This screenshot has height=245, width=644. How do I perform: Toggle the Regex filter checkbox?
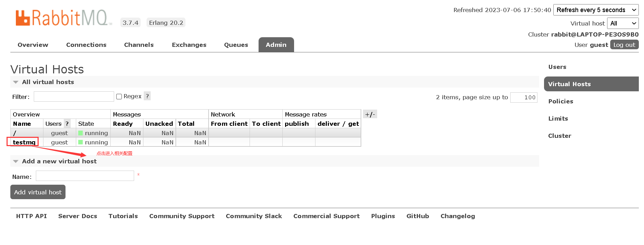(119, 96)
